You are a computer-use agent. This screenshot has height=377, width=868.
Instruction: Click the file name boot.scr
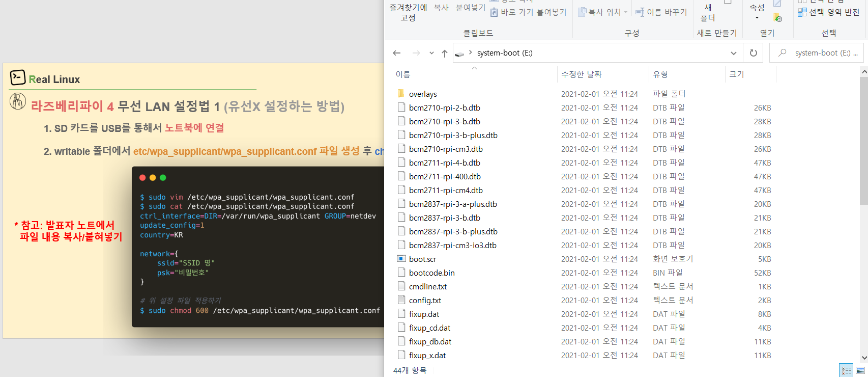(x=422, y=259)
